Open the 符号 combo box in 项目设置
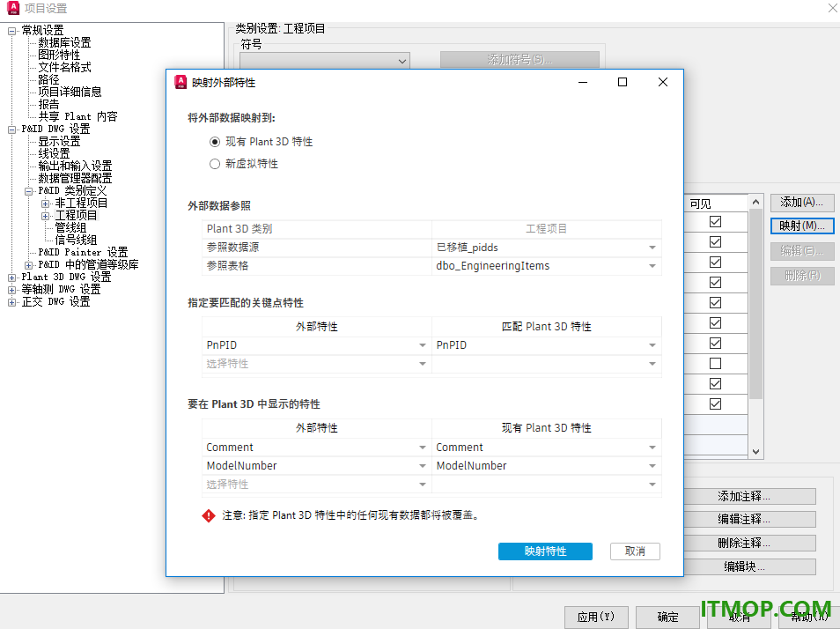840x629 pixels. [325, 61]
